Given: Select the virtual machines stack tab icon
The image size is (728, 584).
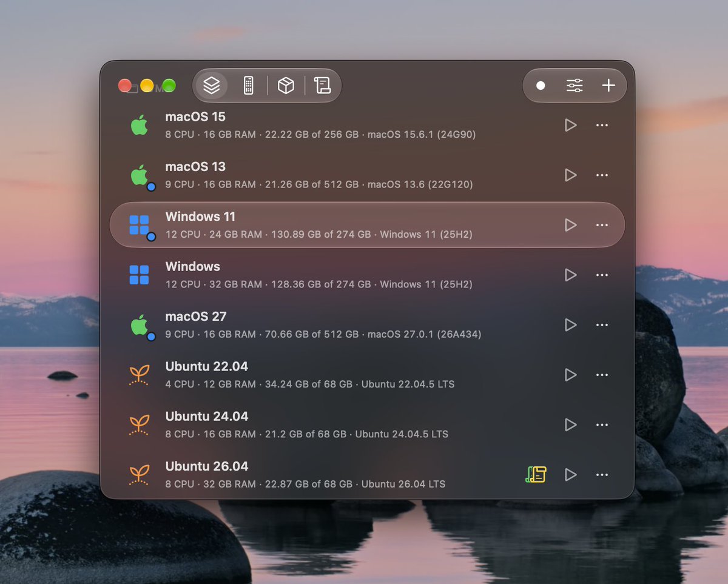Looking at the screenshot, I should [x=211, y=86].
